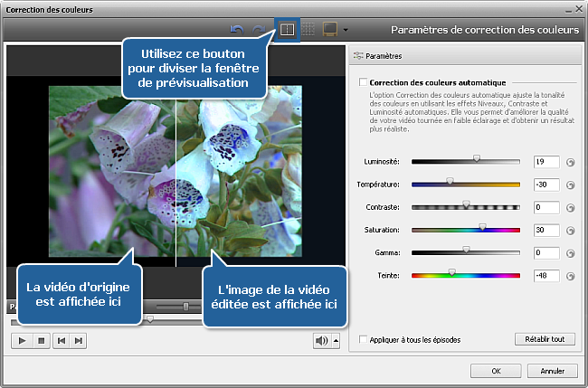
Task: Open the dropdown arrow next to monitor icon
Action: (346, 31)
